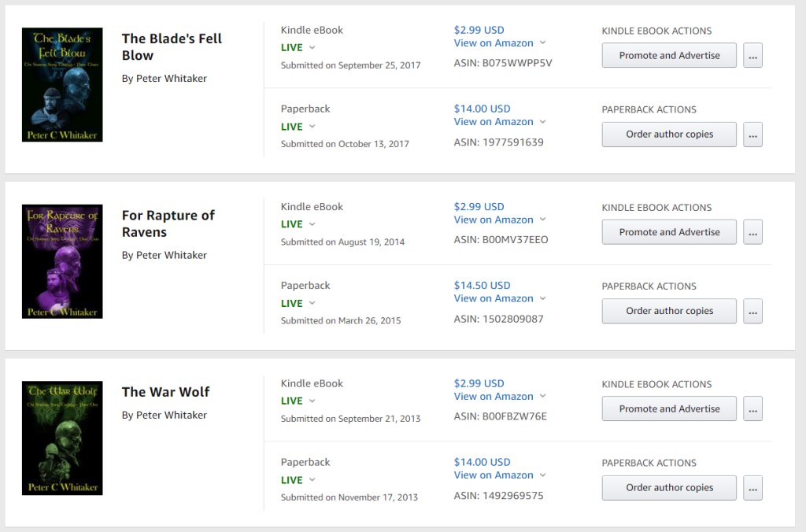Order author copies of For Rapture of Ravens
The image size is (806, 532).
tap(669, 311)
